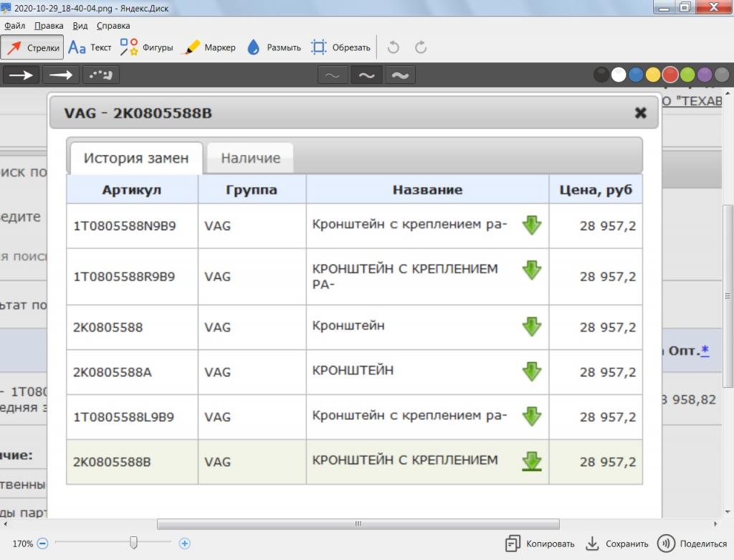Activate the Обрезать crop tool

click(340, 47)
